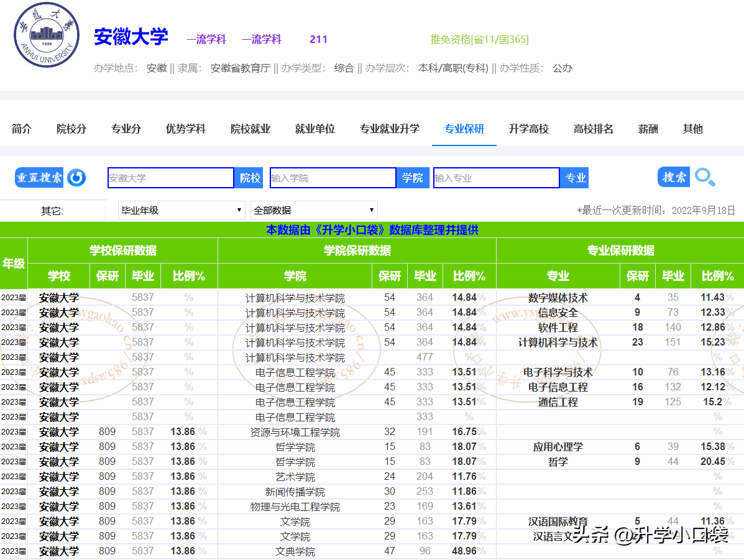Open the 全部数据 dropdown
Image resolution: width=744 pixels, height=560 pixels.
tap(314, 210)
